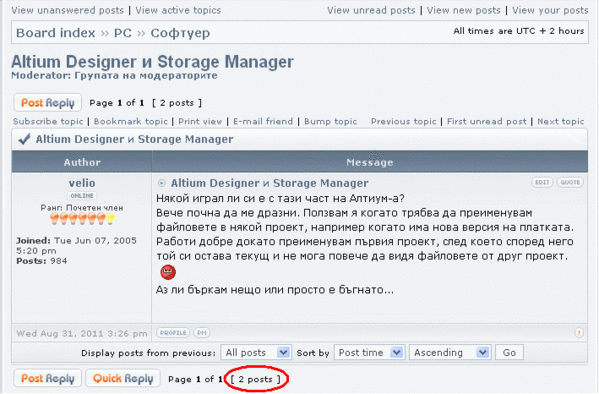Click the Go button
This screenshot has width=599, height=394.
(509, 352)
